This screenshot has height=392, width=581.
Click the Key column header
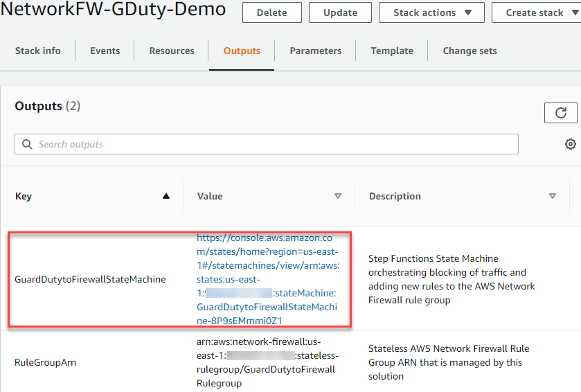click(x=24, y=196)
